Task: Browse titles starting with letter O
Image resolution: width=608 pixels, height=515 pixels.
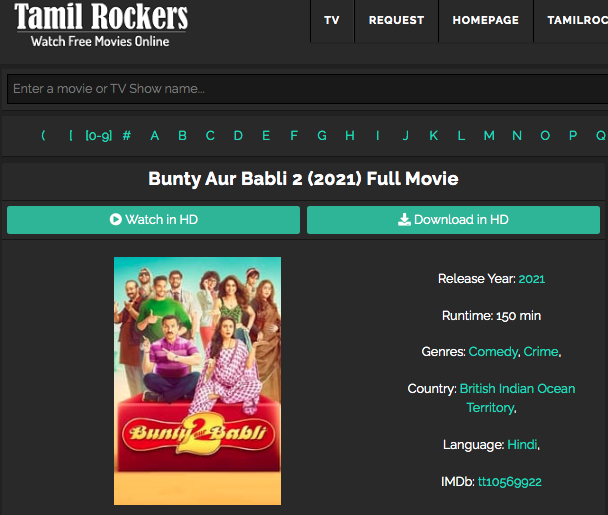Action: tap(545, 136)
